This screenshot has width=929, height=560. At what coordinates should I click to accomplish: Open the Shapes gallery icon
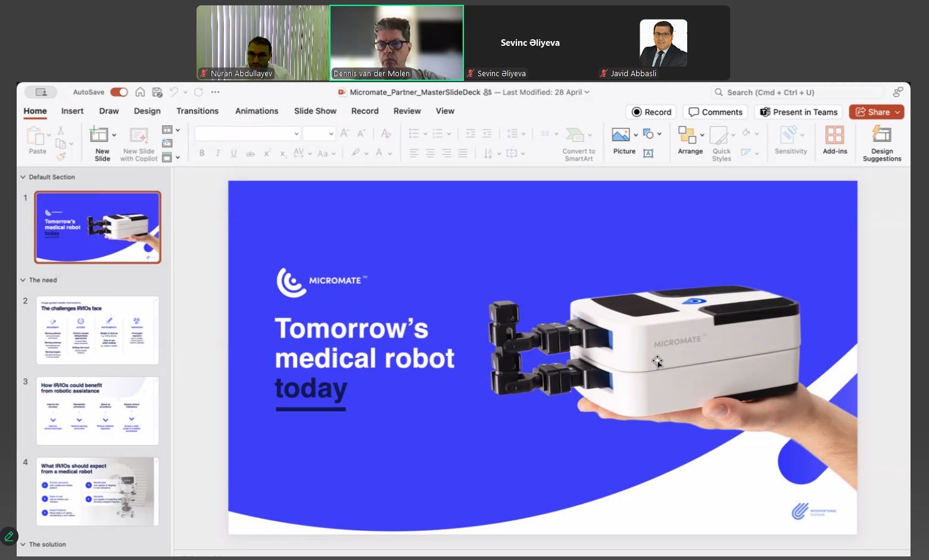(649, 134)
